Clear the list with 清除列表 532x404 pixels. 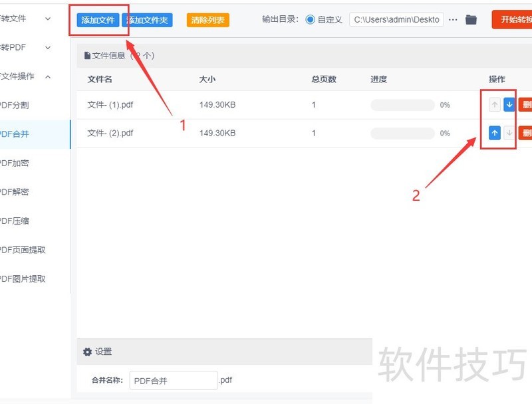click(x=208, y=20)
